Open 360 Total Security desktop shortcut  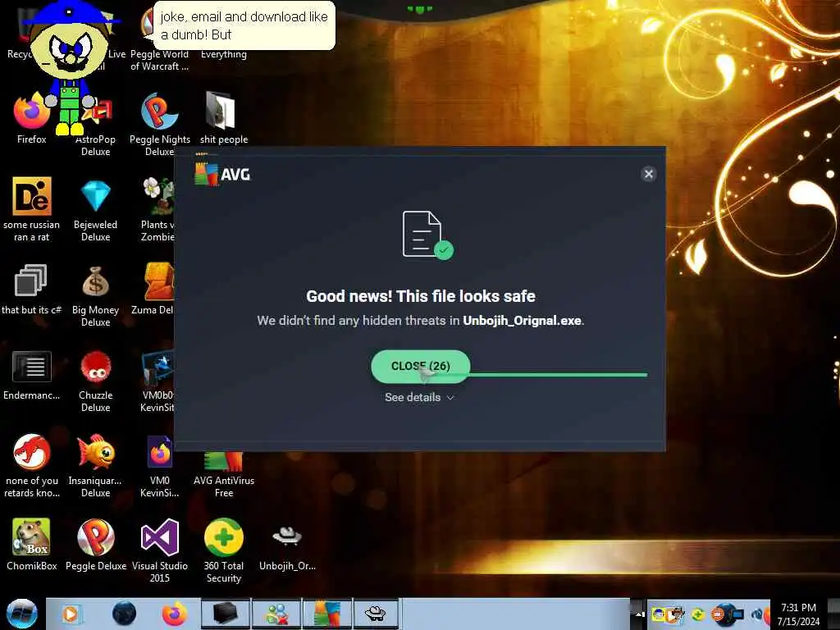[x=224, y=550]
